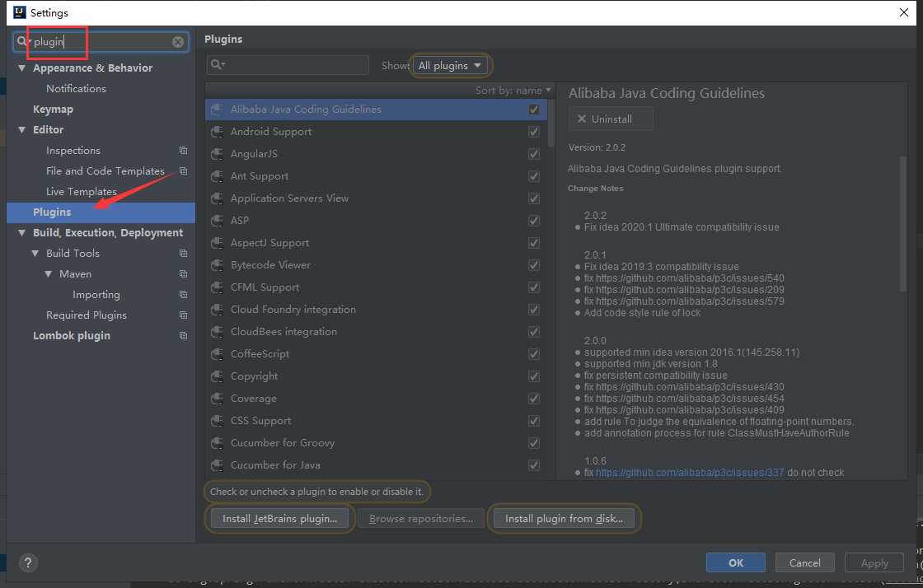Click the ASP plugin icon

click(x=218, y=221)
